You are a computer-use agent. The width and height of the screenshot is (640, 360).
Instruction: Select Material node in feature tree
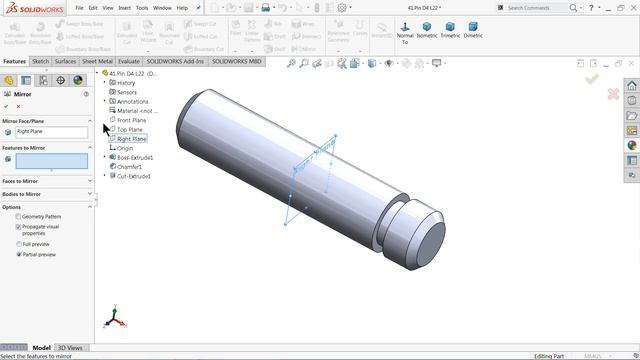click(x=133, y=111)
